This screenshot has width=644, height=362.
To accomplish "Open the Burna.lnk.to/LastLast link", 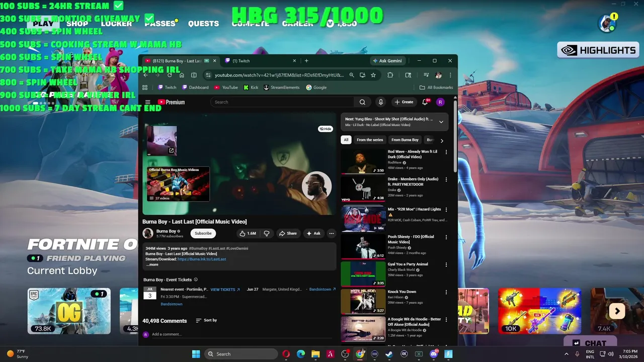I will pos(202,259).
